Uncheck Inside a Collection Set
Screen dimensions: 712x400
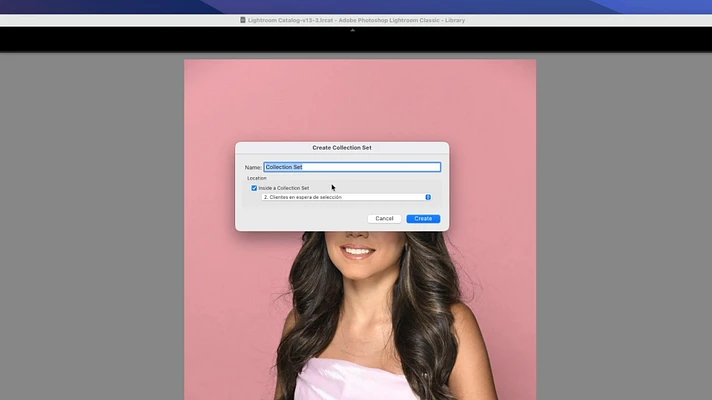254,188
